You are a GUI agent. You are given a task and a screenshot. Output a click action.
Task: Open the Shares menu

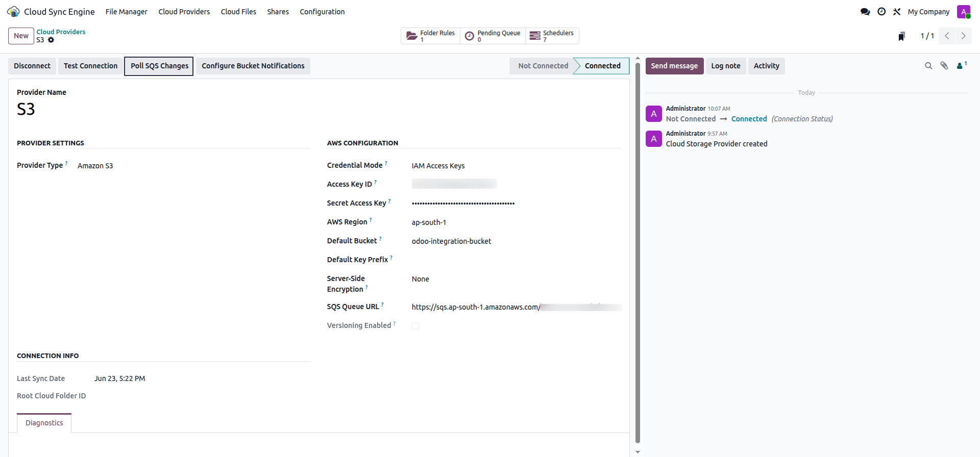[278, 12]
